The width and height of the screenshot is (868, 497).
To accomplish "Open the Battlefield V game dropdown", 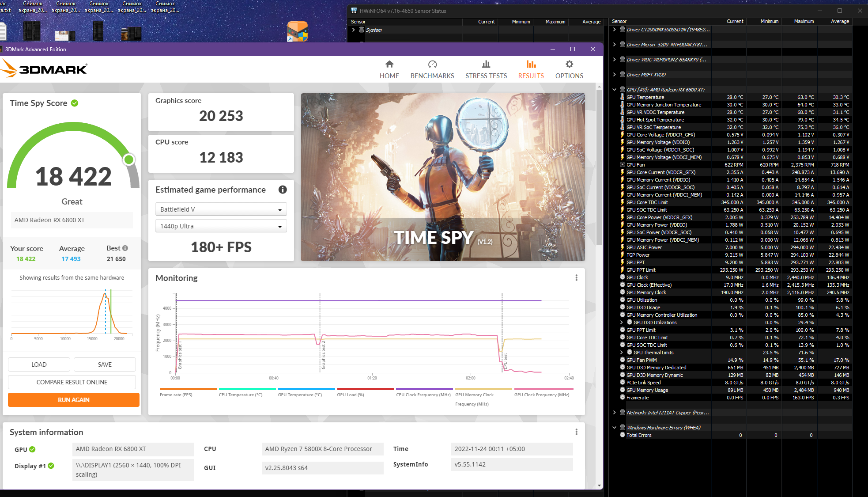I will (221, 209).
